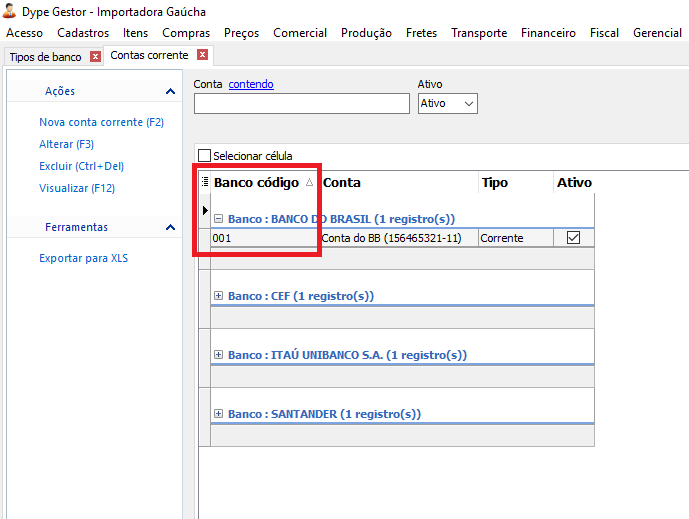
Task: Sort by the Tipo column header
Action: click(516, 182)
